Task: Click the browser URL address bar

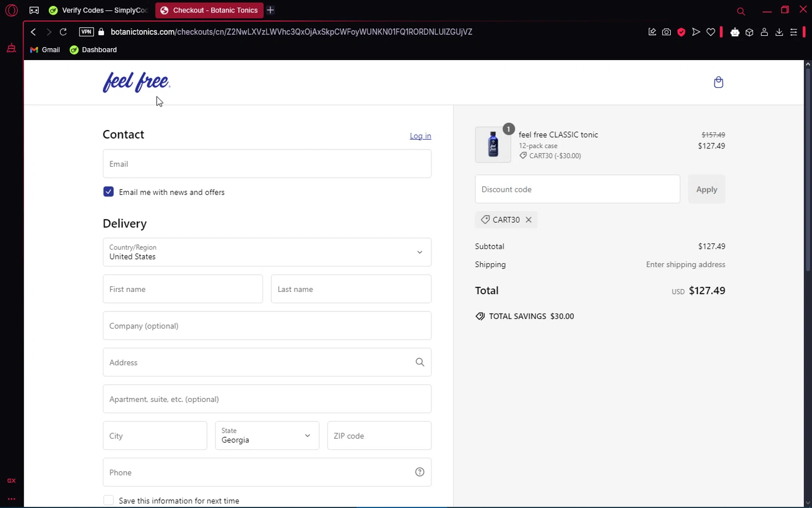Action: coord(291,32)
